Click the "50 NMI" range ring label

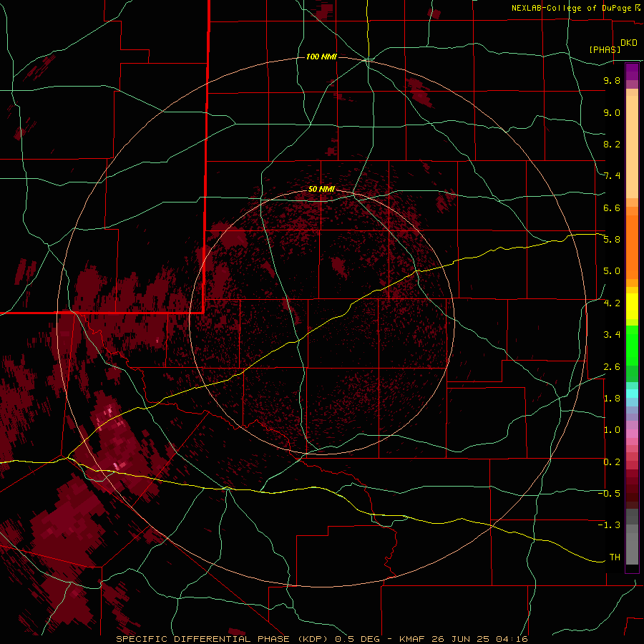(x=321, y=189)
